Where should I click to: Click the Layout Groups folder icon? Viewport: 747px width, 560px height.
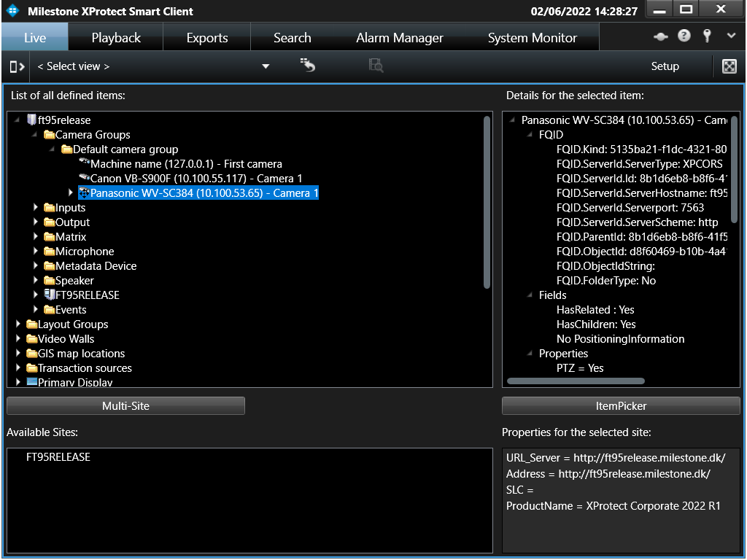coord(31,324)
